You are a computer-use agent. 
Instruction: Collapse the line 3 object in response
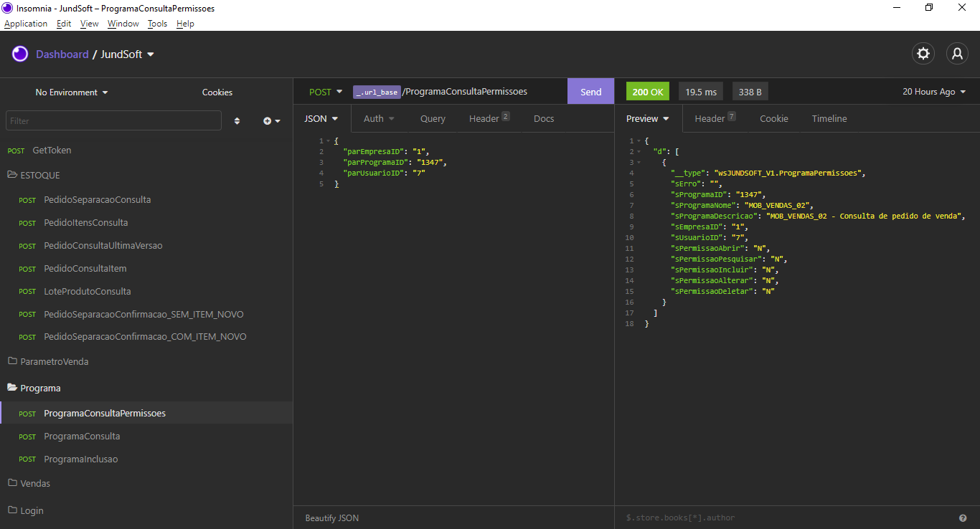[639, 163]
